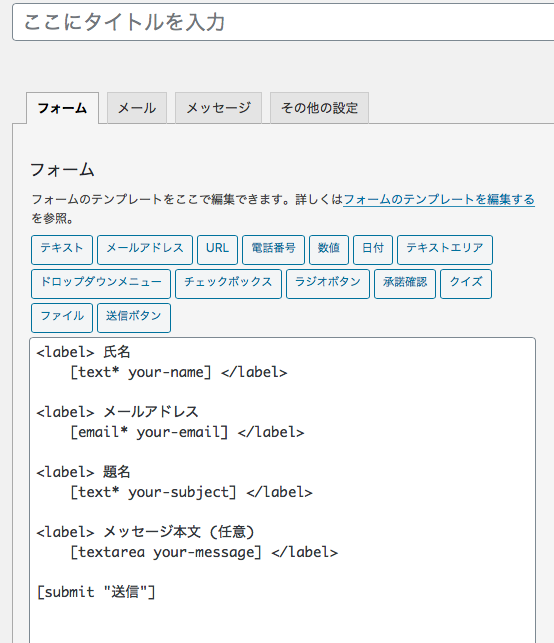Select the フォーム tab
This screenshot has height=643, width=554.
click(62, 108)
